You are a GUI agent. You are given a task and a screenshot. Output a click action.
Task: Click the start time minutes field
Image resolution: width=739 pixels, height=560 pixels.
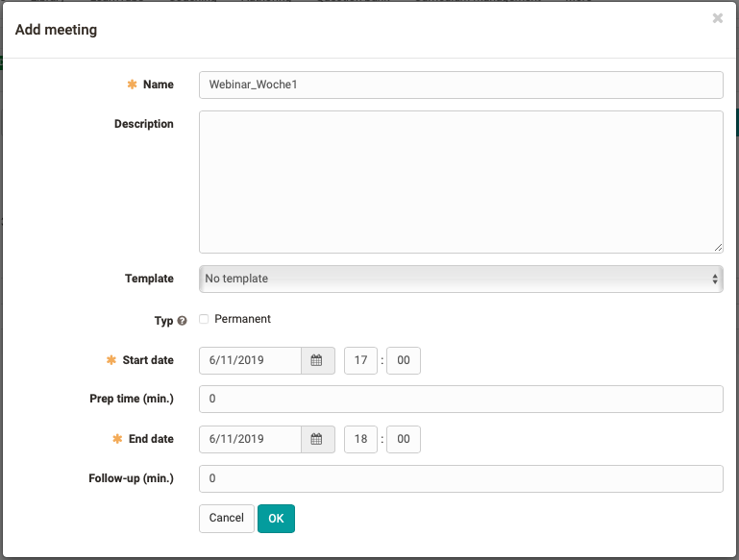[x=404, y=361]
